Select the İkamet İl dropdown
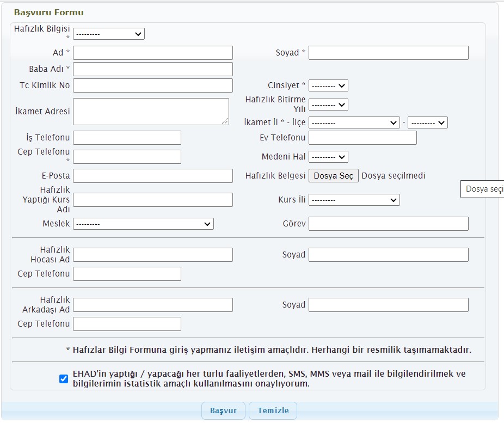 pyautogui.click(x=354, y=122)
